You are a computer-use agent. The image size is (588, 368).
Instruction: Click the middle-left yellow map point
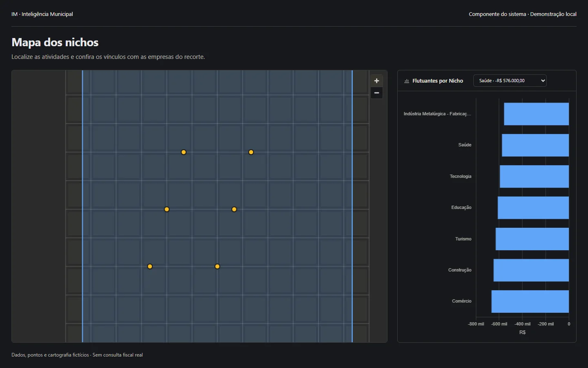(x=167, y=209)
